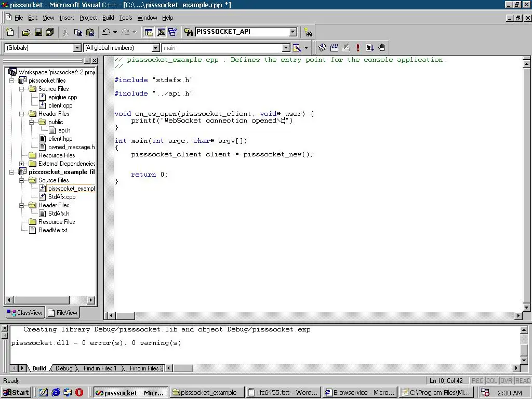Click the first quick launch icon beside Start
This screenshot has height=399, width=532.
click(44, 393)
